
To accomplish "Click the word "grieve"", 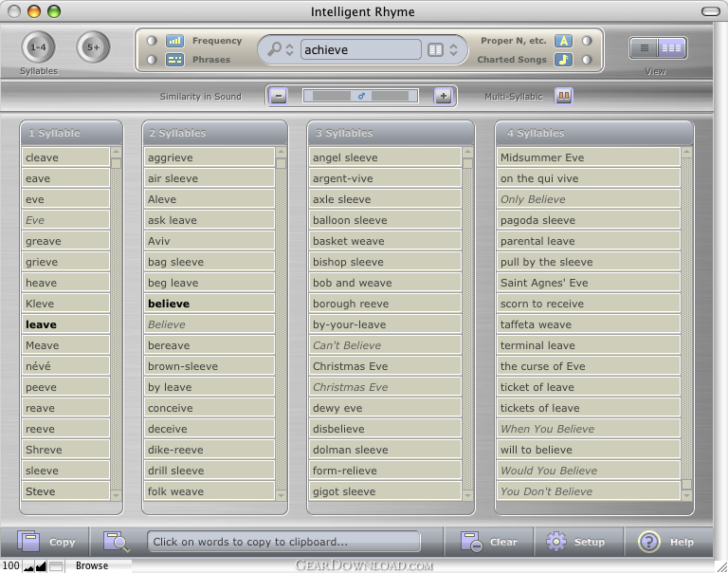I will tap(65, 262).
